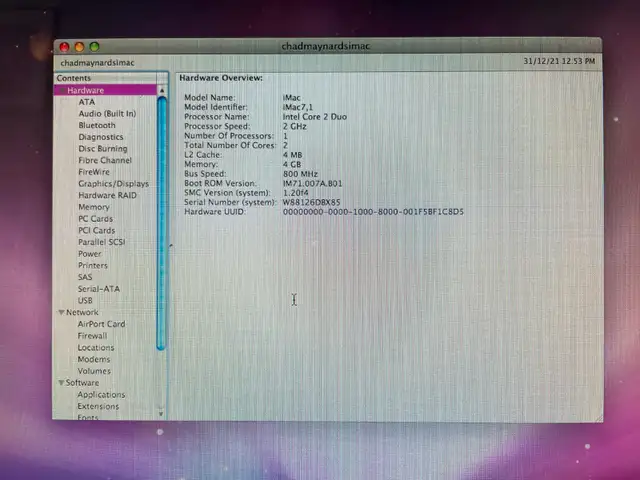640x480 pixels.
Task: Click the Hardware UUID value
Action: tap(373, 212)
